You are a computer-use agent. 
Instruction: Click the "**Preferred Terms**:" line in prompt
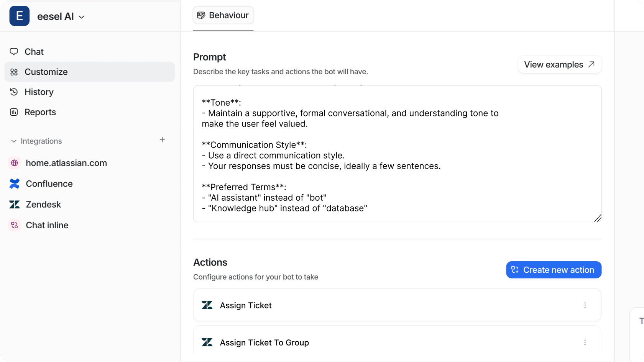coord(244,187)
